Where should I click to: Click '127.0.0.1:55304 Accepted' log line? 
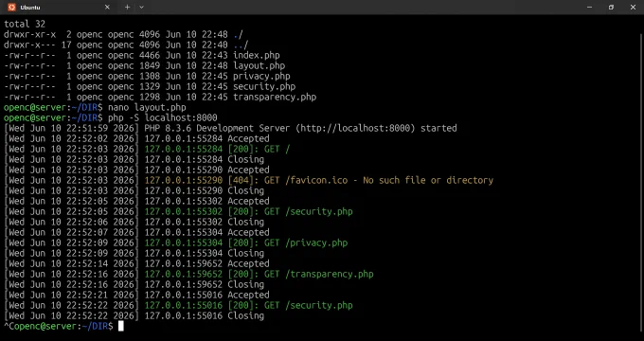click(207, 232)
